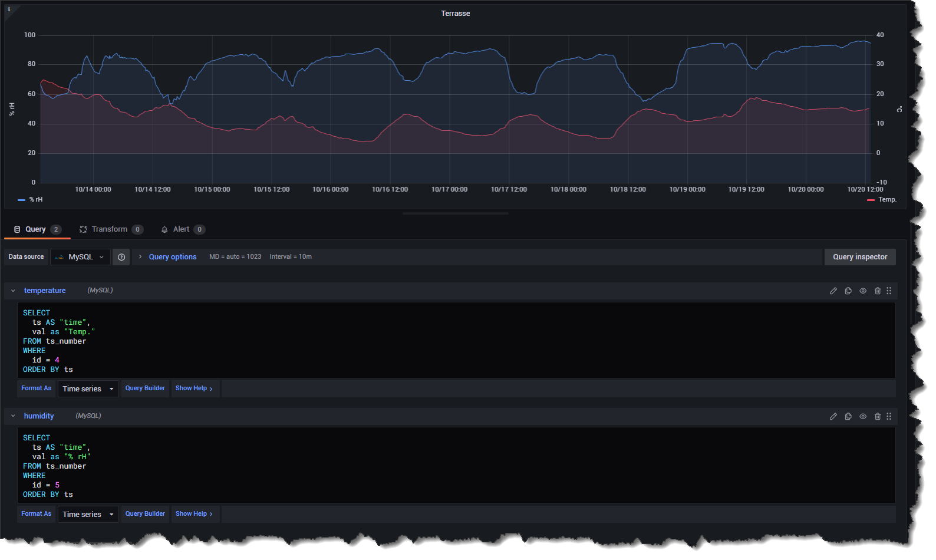This screenshot has width=936, height=560.
Task: Hide the temperature query response
Action: point(863,291)
